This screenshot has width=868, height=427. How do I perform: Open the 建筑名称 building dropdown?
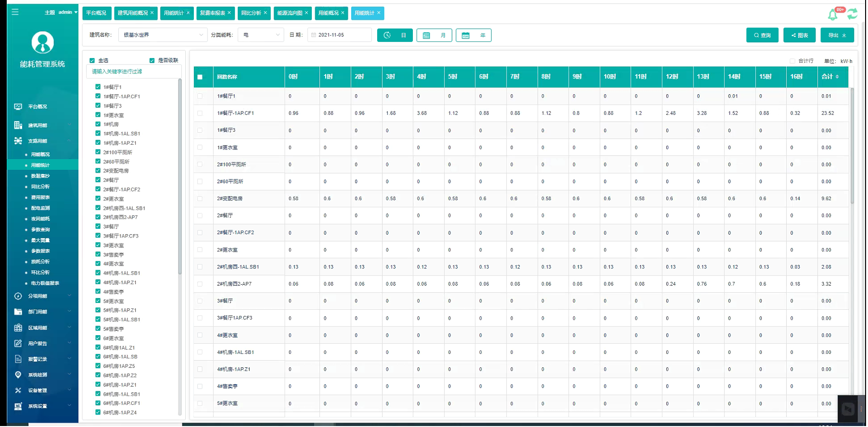(163, 35)
